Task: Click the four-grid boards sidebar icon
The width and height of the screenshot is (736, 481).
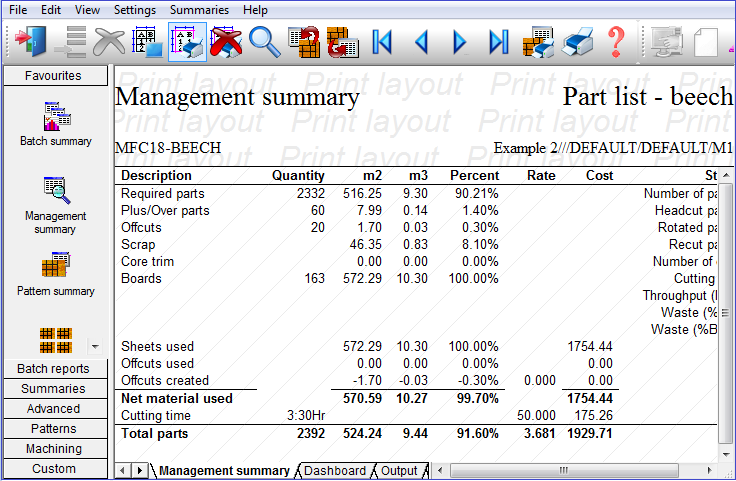Action: tap(56, 340)
